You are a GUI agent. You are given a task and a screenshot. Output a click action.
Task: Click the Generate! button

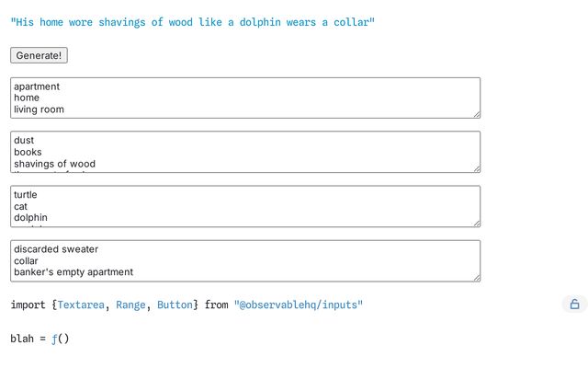click(x=39, y=56)
